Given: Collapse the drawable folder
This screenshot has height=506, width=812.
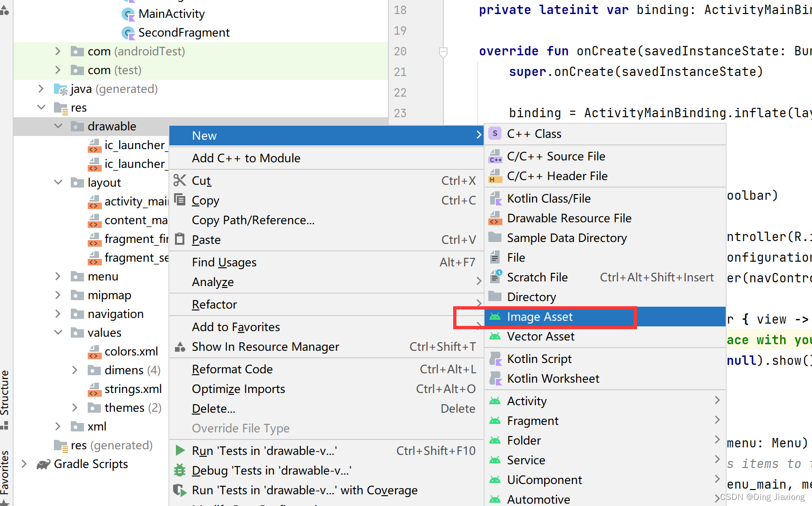Looking at the screenshot, I should 58,126.
